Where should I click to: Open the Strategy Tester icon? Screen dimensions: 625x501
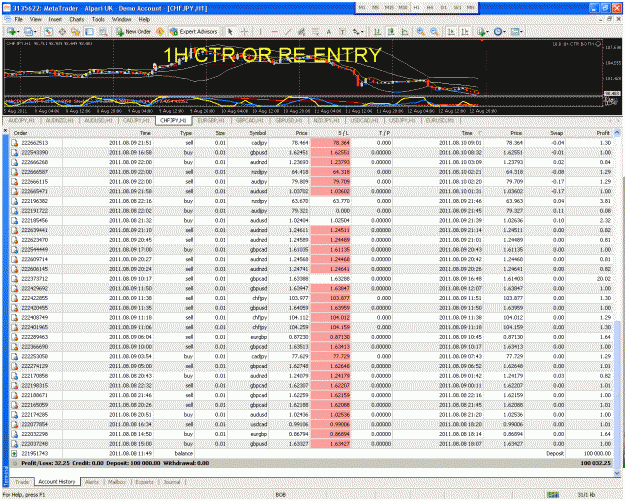tap(103, 31)
